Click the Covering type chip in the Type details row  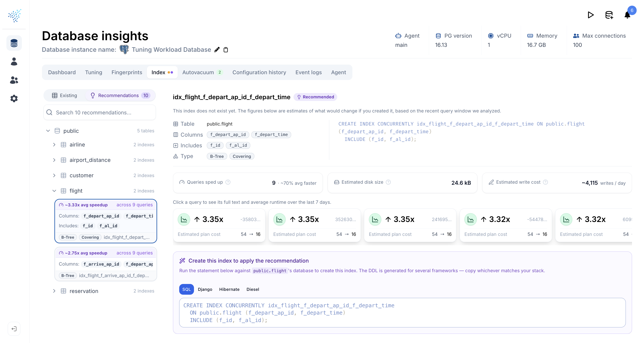[x=242, y=156]
